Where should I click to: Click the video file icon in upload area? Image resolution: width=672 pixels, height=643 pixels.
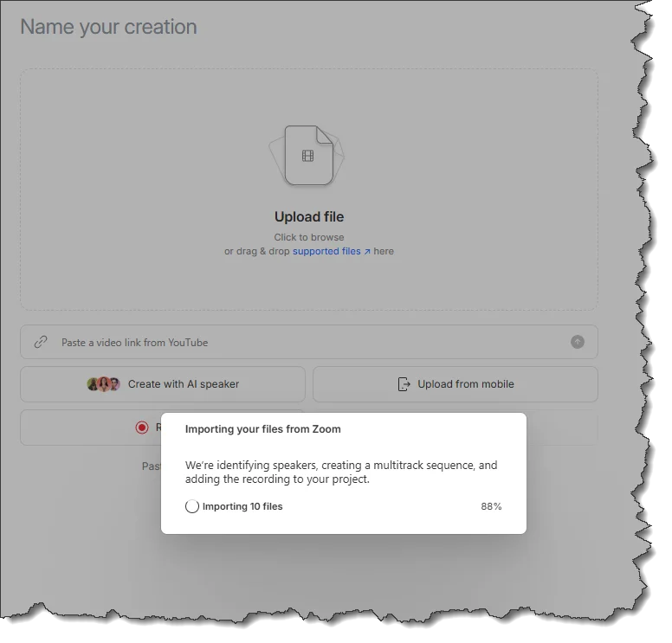[308, 156]
